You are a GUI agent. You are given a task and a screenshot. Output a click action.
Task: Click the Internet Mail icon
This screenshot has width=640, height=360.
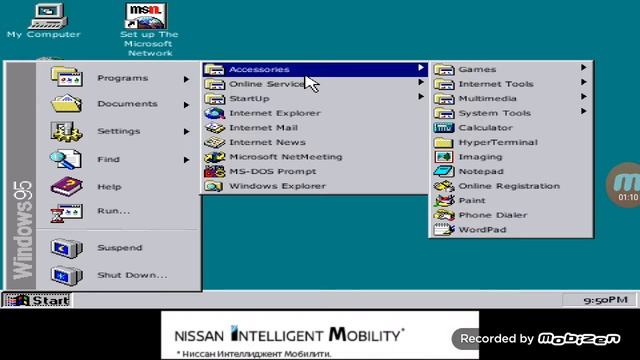tap(215, 128)
